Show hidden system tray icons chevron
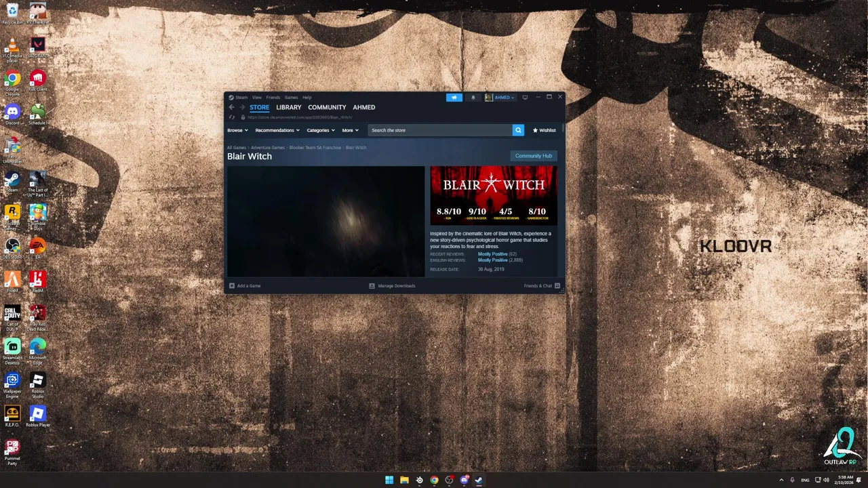The height and width of the screenshot is (488, 868). [x=781, y=480]
